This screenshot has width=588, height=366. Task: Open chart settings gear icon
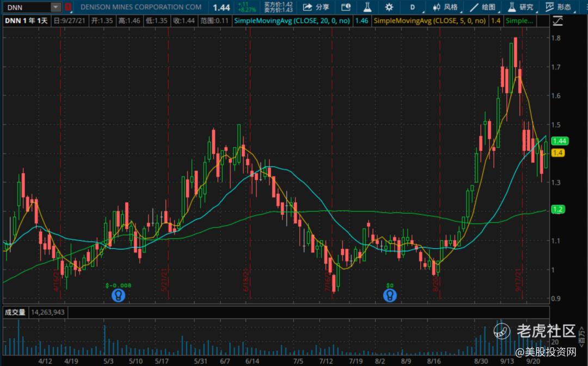(389, 7)
